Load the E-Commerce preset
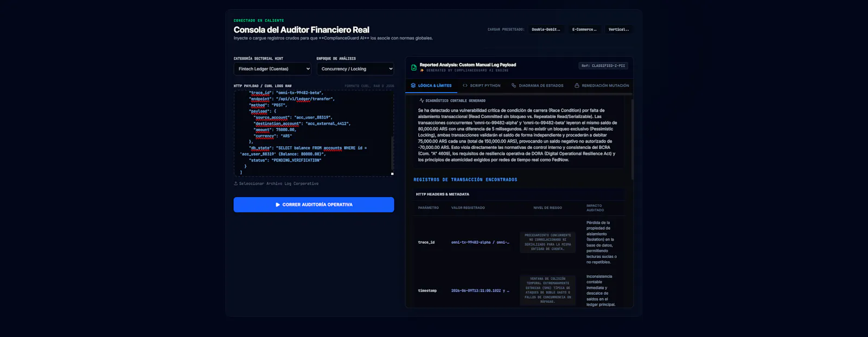This screenshot has width=868, height=337. point(584,29)
